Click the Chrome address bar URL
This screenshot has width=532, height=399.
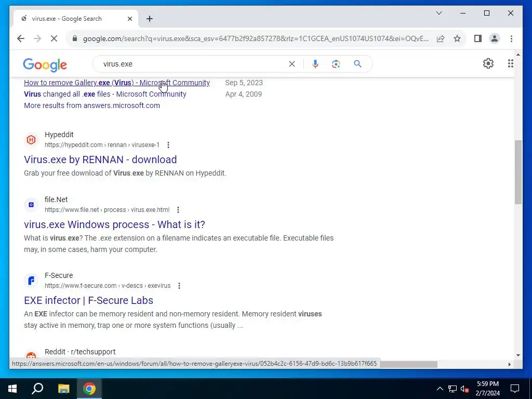(256, 38)
